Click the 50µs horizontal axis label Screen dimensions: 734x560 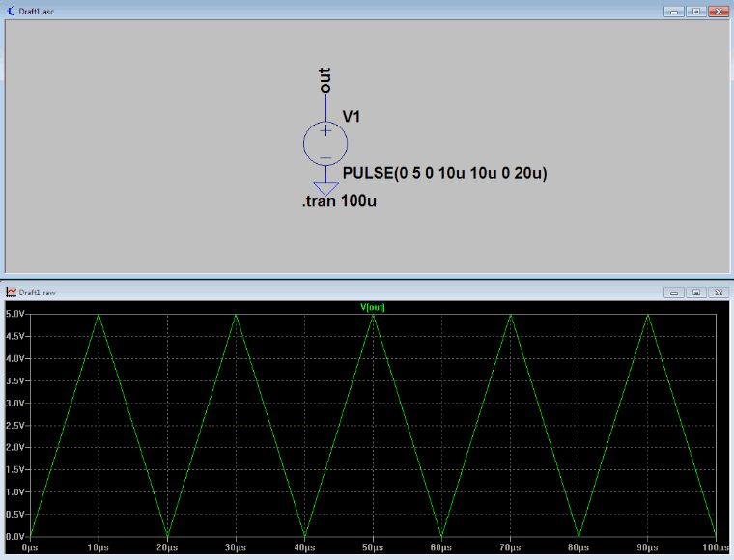click(373, 546)
